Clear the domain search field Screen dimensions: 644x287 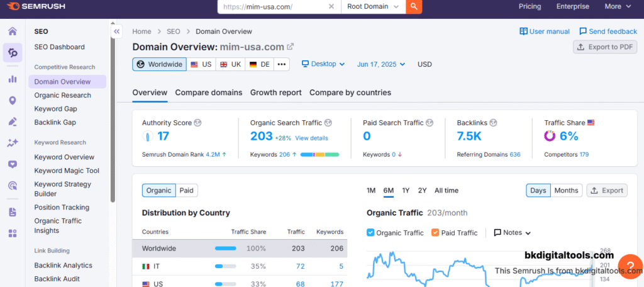[332, 6]
